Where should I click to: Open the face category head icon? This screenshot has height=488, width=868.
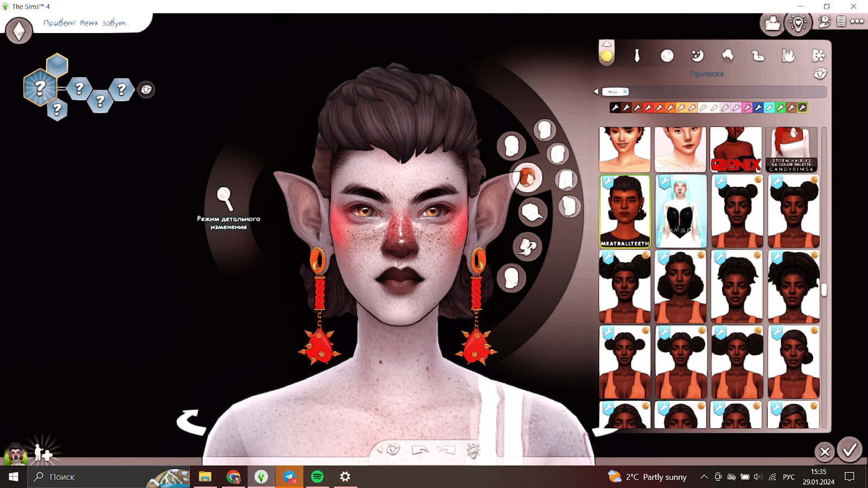(511, 146)
